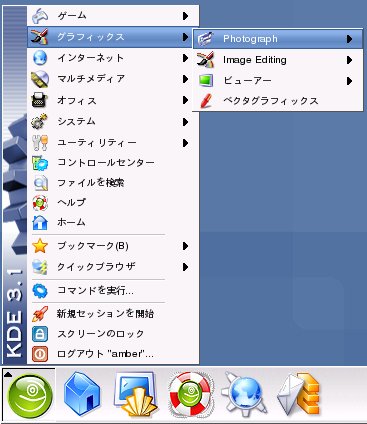Select the ゲーム menu entry
367x424 pixels.
[x=113, y=16]
